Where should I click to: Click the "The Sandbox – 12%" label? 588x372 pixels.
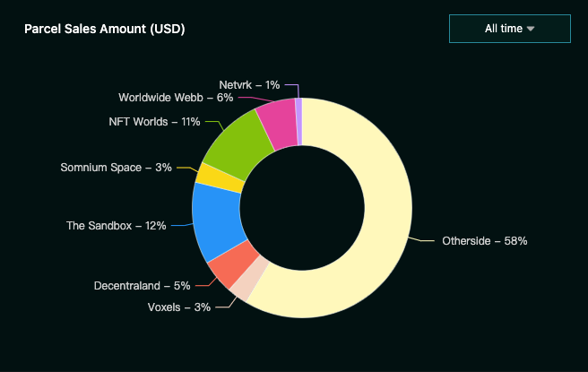[117, 226]
